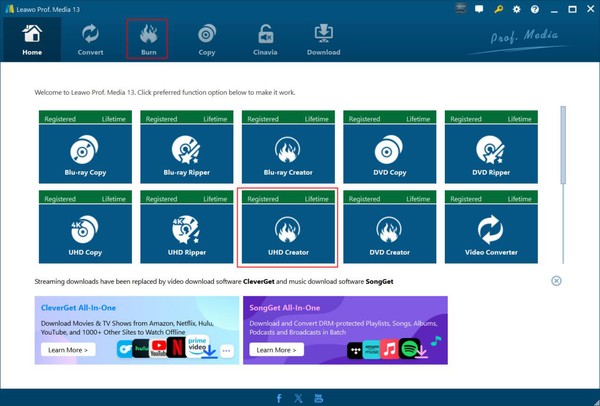Screen dimensions: 600x406
Task: Open the SongGet All-In-One title link
Action: [x=285, y=308]
